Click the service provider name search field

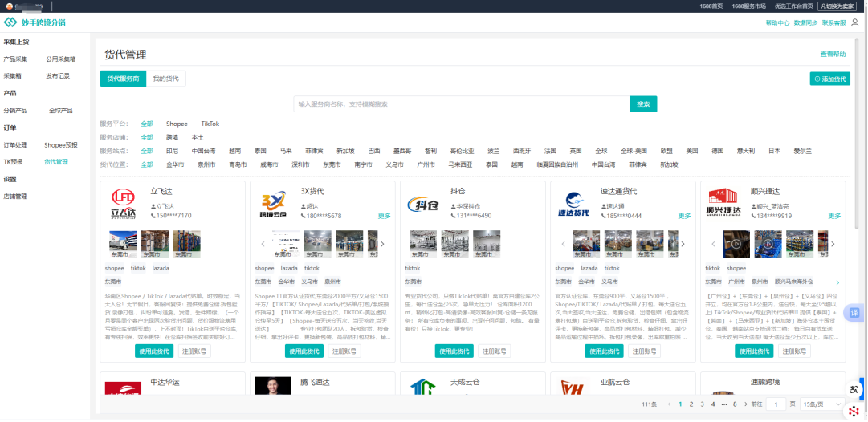pos(462,104)
